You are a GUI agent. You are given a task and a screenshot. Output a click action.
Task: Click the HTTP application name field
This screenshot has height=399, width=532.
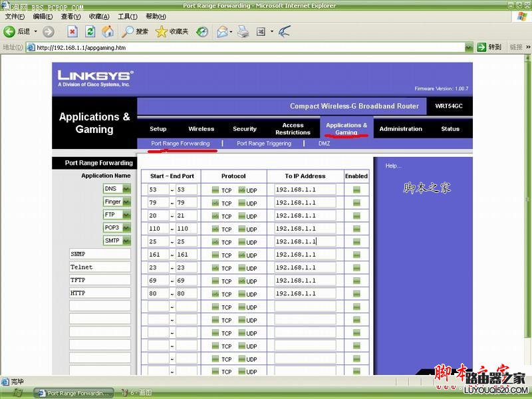pyautogui.click(x=100, y=293)
